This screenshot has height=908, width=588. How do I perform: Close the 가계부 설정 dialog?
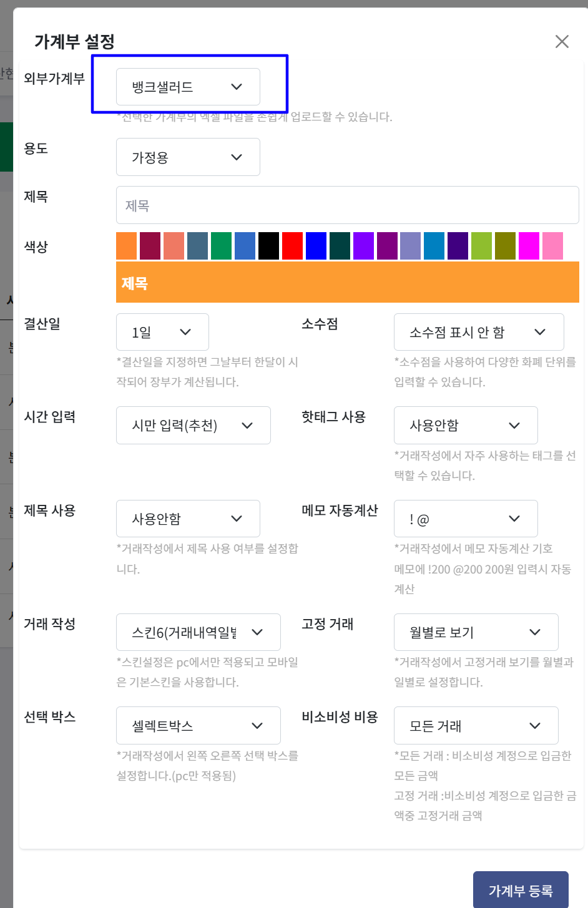click(562, 41)
